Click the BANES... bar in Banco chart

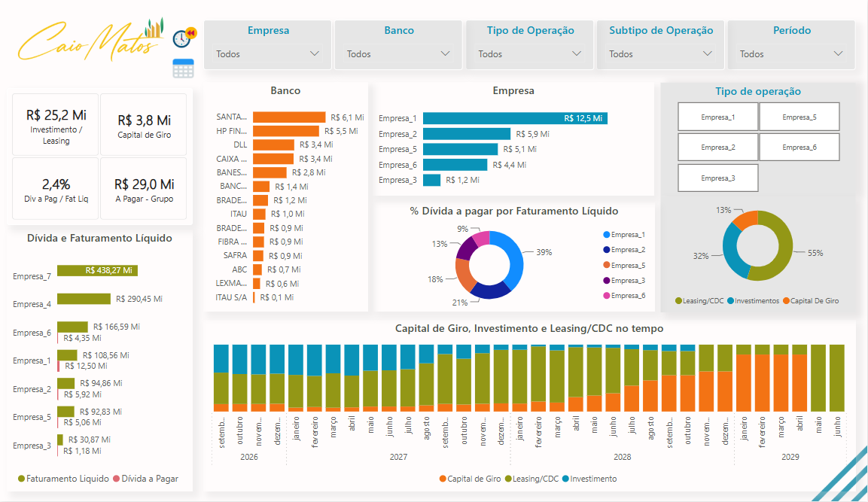(x=270, y=172)
